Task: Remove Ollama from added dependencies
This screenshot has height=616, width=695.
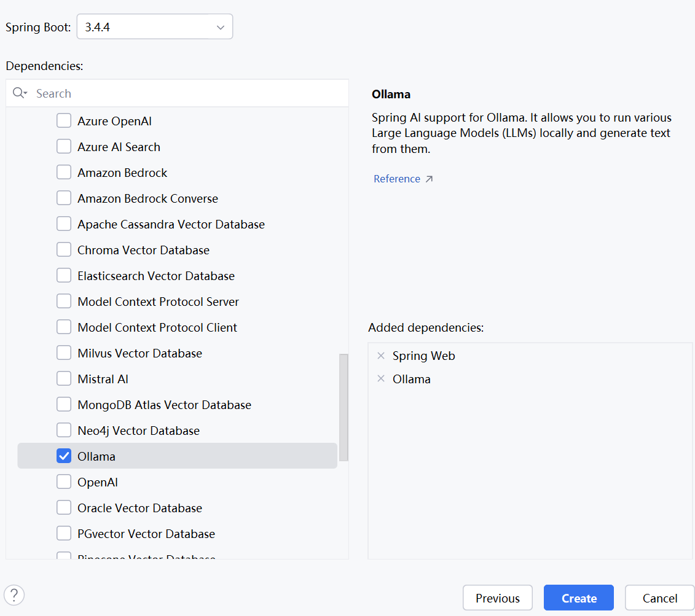Action: click(381, 379)
